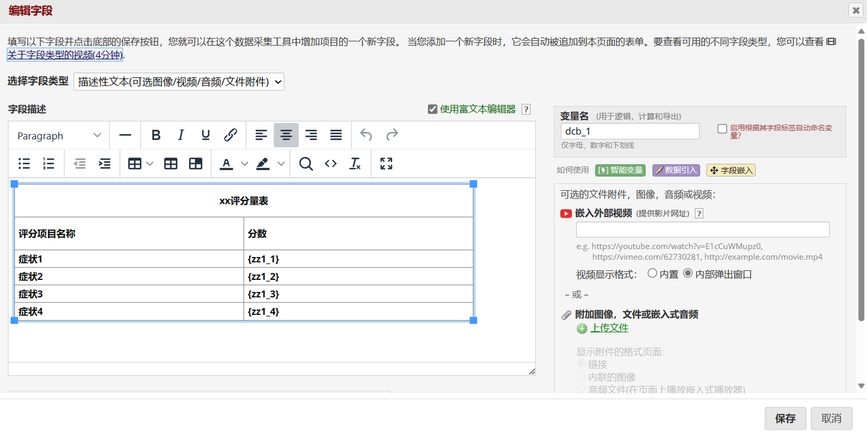
Task: Open the field types video link
Action: 62,54
